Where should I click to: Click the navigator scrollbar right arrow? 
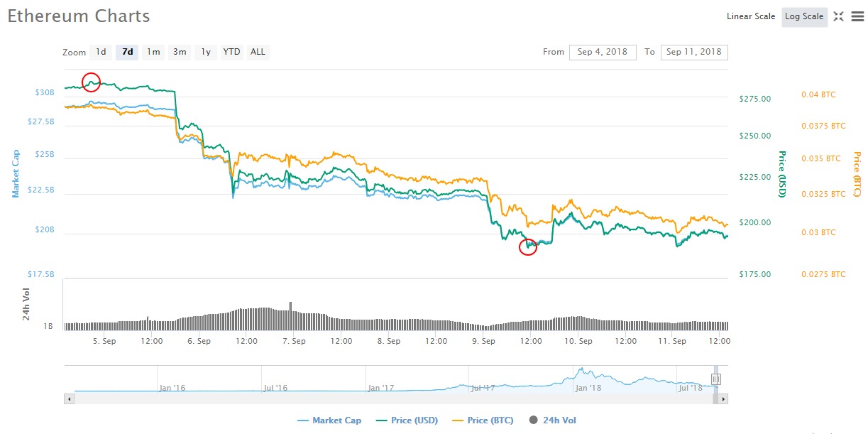click(723, 399)
